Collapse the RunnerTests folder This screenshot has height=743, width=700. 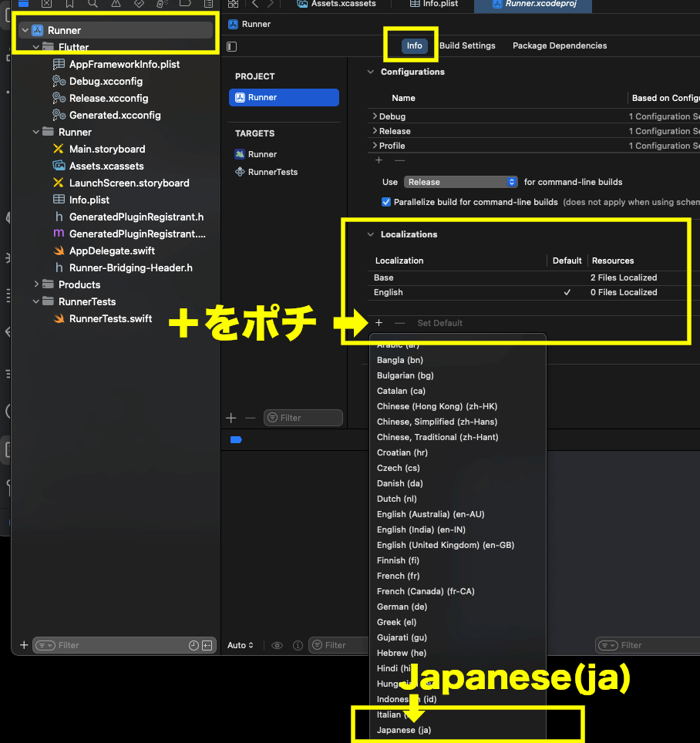pos(36,301)
